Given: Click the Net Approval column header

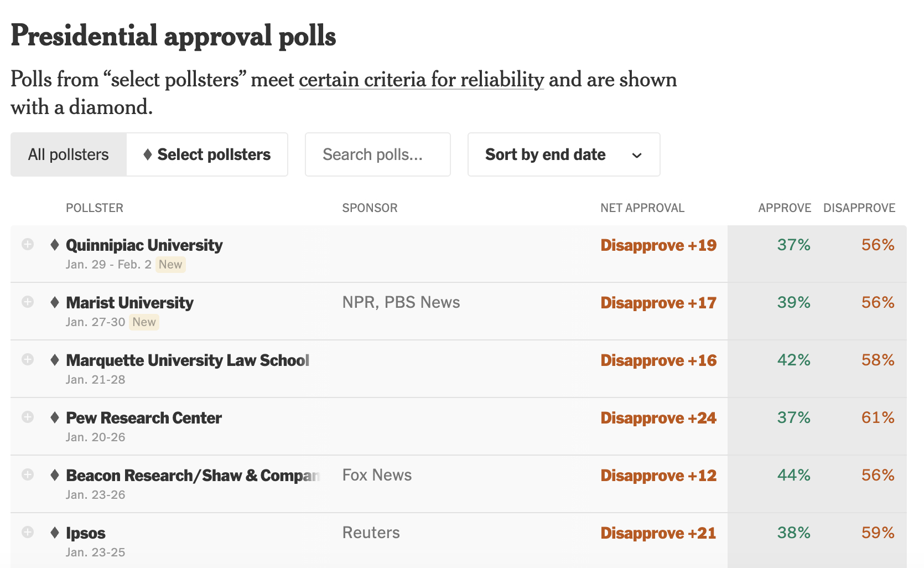Looking at the screenshot, I should click(x=642, y=208).
